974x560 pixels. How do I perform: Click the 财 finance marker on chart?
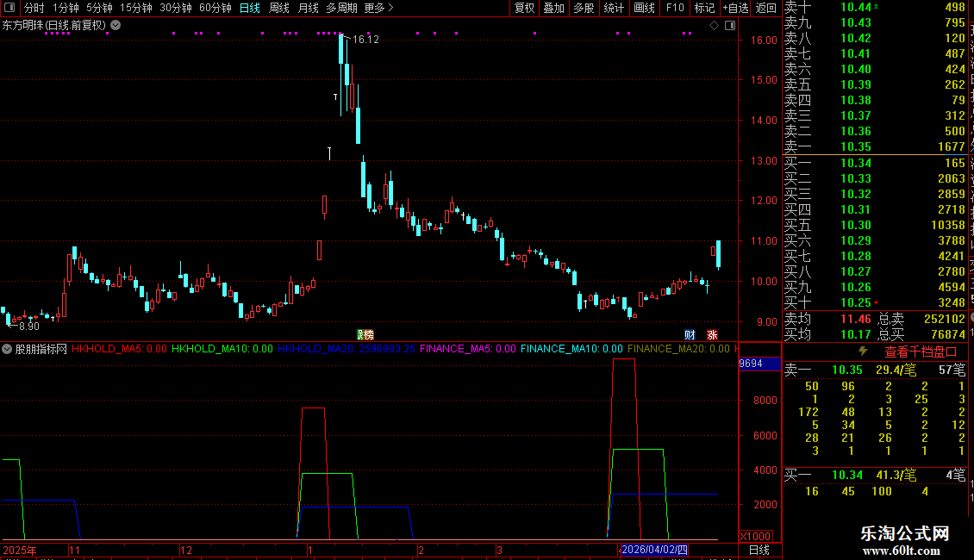690,334
